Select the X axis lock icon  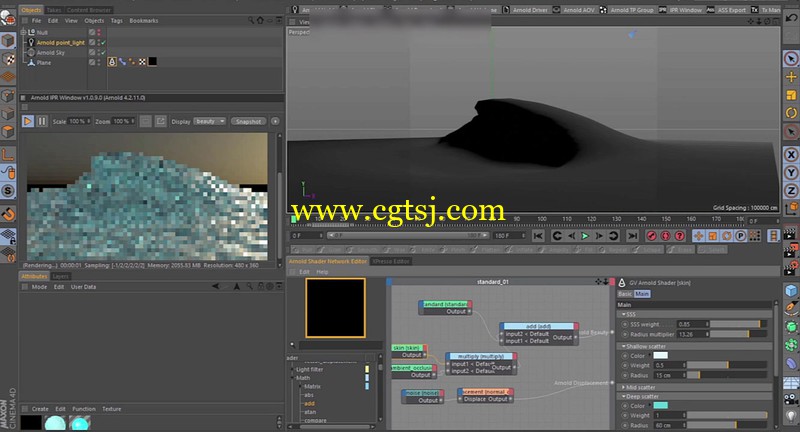(791, 155)
